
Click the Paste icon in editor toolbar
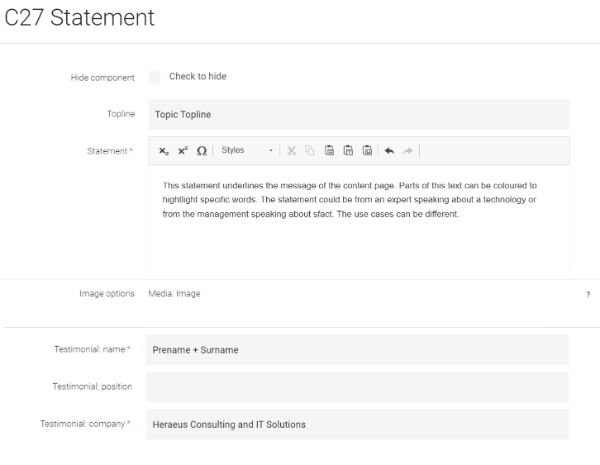click(x=329, y=150)
